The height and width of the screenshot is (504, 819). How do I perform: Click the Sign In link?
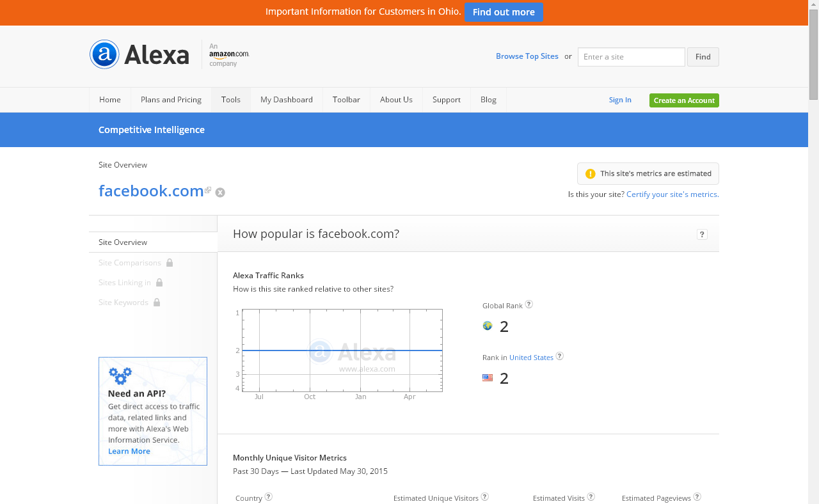pyautogui.click(x=620, y=100)
